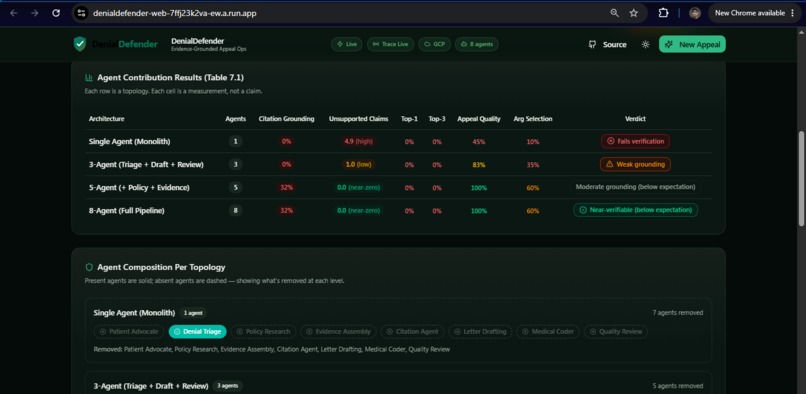The image size is (806, 394).
Task: Click the 8 agents pill
Action: [477, 44]
